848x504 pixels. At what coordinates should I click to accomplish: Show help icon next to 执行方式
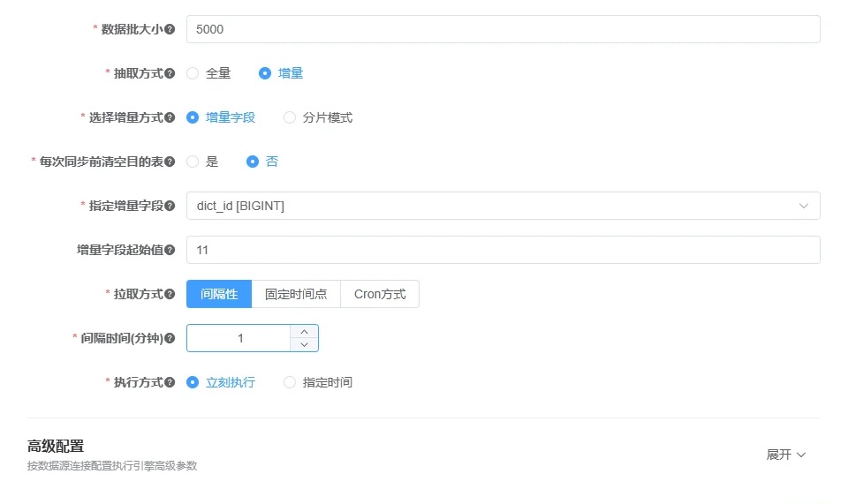[x=170, y=382]
